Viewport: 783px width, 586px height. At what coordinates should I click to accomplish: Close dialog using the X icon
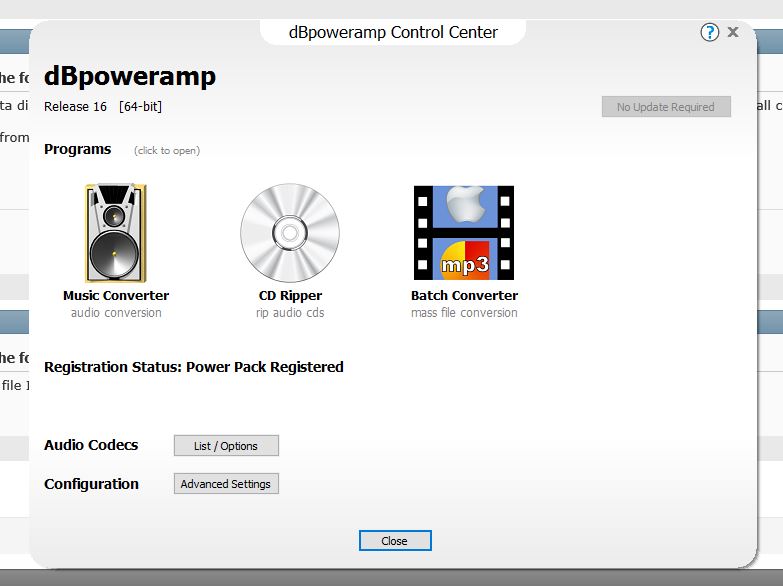pyautogui.click(x=733, y=32)
